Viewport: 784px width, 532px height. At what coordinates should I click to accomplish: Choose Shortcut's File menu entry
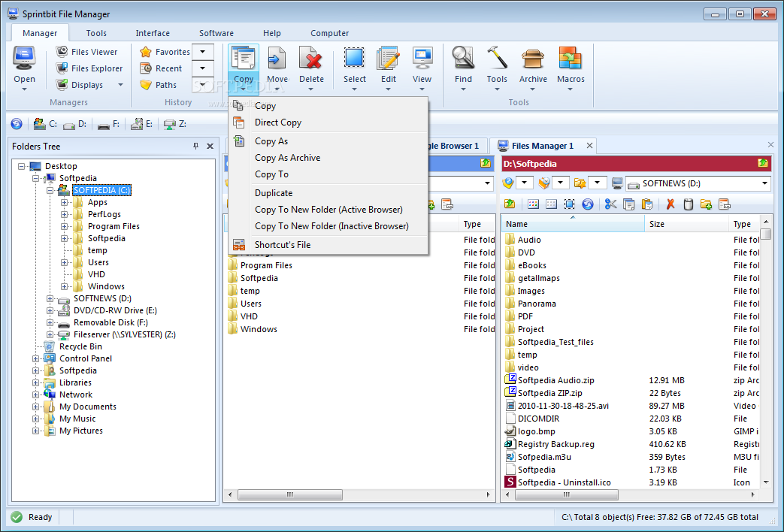click(x=328, y=244)
